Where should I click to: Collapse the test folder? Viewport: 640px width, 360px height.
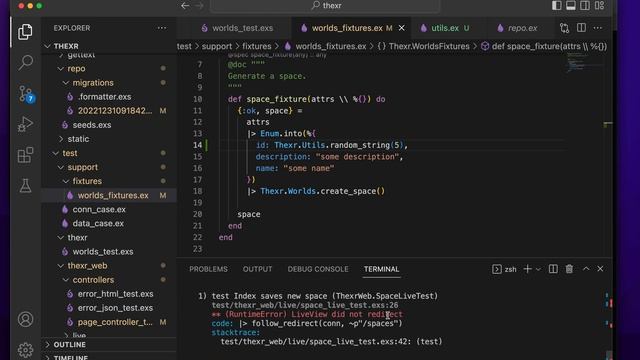(70, 153)
